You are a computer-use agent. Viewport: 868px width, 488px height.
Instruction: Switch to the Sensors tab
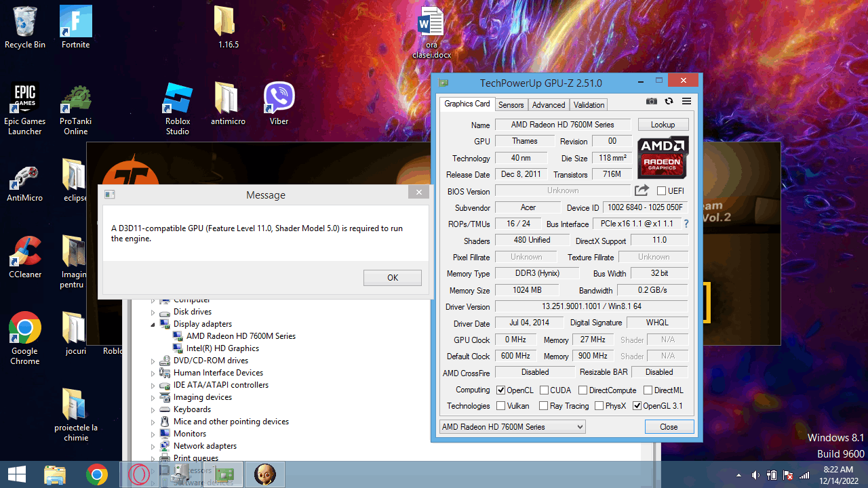point(511,105)
